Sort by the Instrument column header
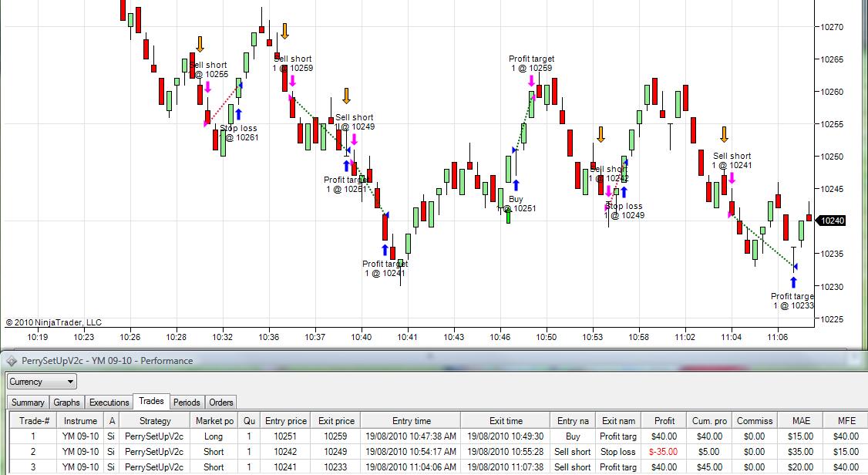 click(80, 421)
